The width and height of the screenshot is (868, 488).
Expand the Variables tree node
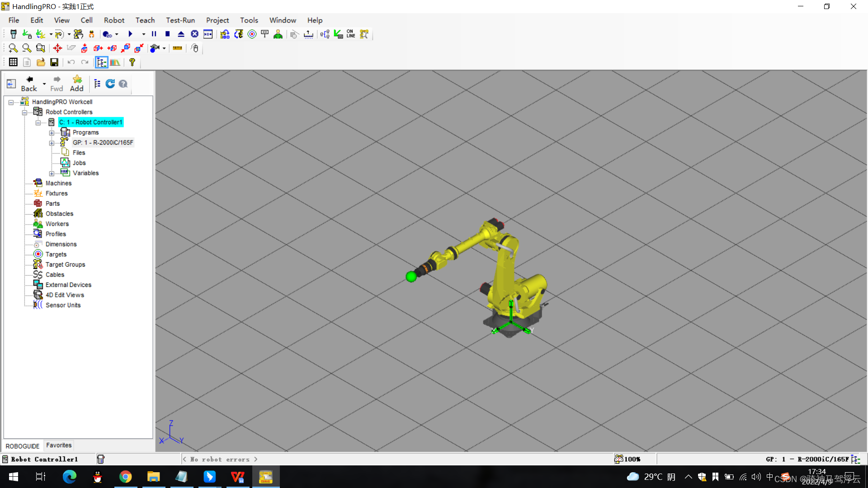pyautogui.click(x=52, y=174)
